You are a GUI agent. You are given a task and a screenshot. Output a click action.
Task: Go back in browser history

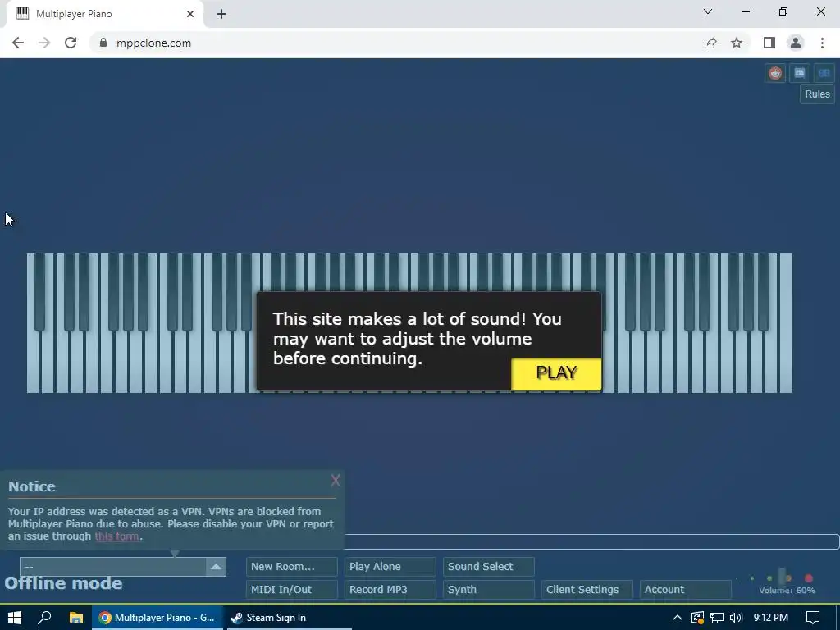(x=18, y=43)
